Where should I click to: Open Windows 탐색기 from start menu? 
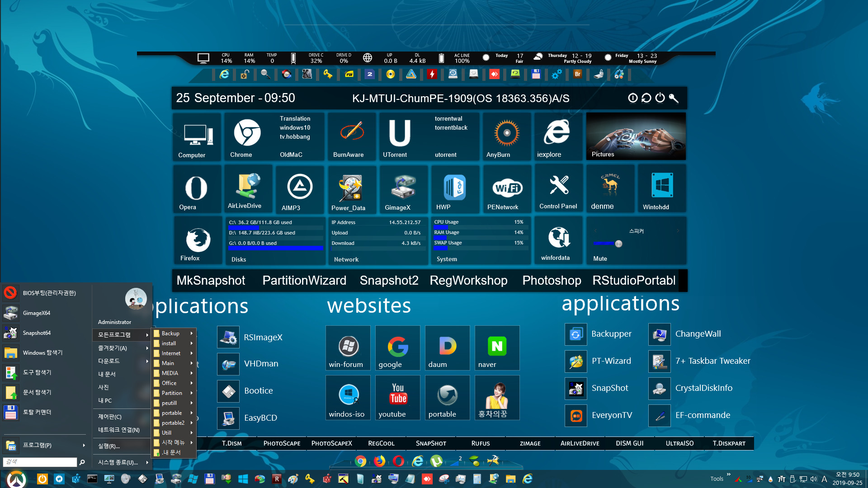[44, 352]
